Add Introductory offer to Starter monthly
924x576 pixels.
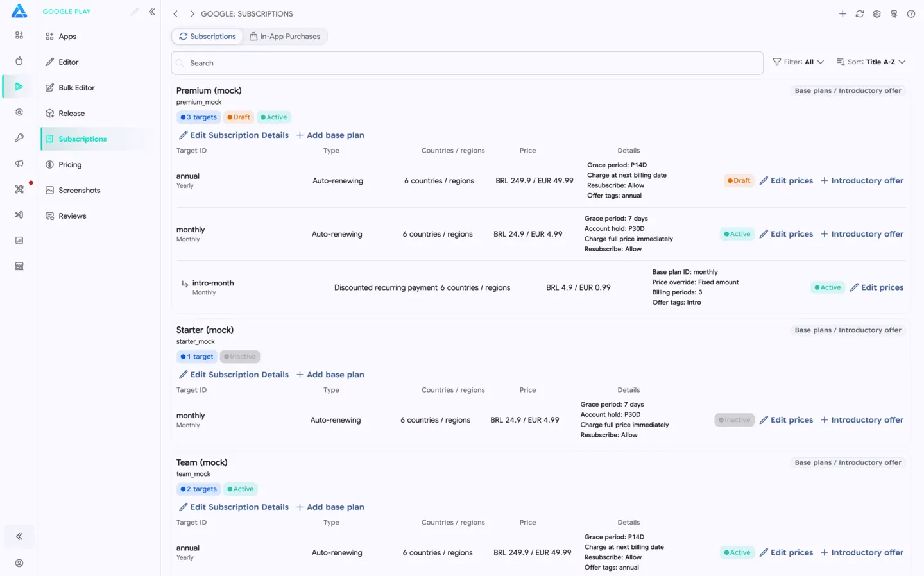tap(862, 420)
